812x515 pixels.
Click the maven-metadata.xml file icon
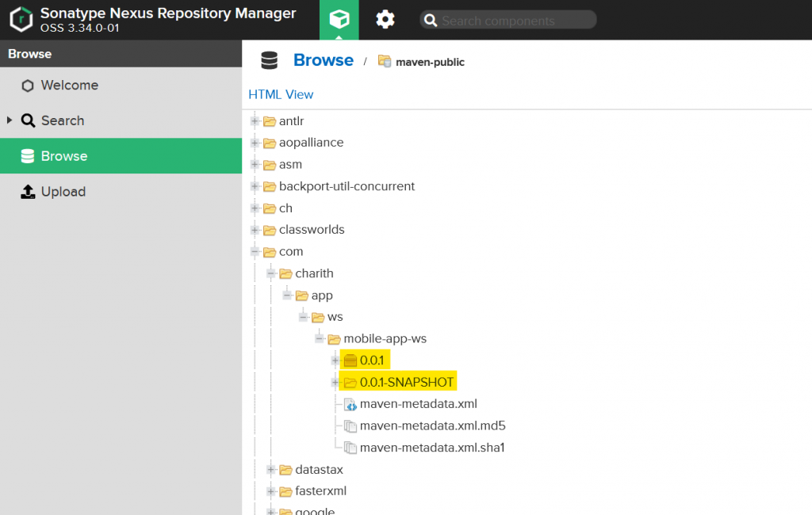point(350,404)
